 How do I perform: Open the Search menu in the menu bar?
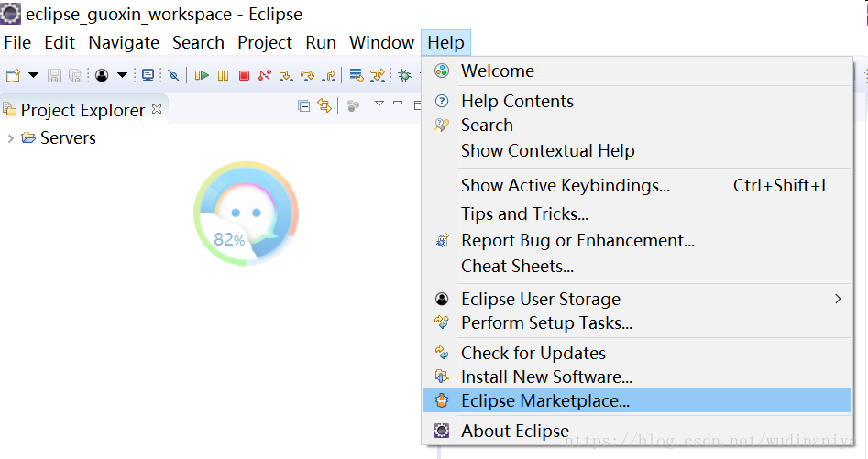[x=198, y=42]
